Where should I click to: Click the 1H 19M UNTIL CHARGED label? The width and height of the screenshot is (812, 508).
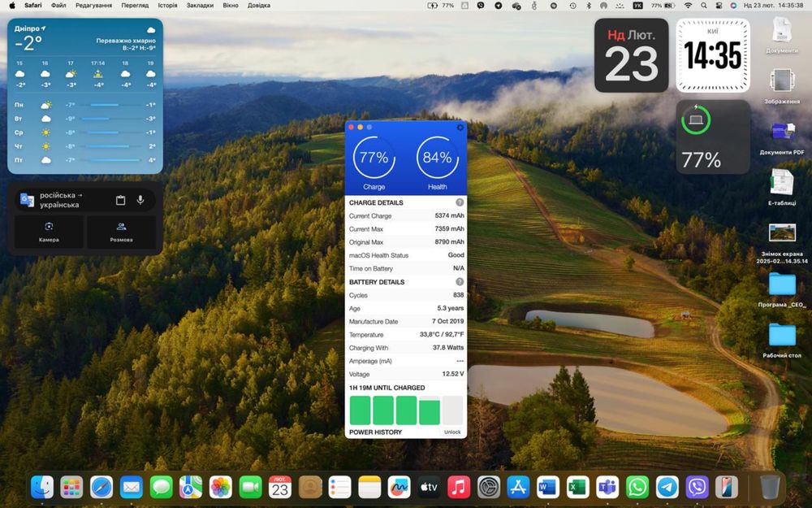pyautogui.click(x=387, y=388)
